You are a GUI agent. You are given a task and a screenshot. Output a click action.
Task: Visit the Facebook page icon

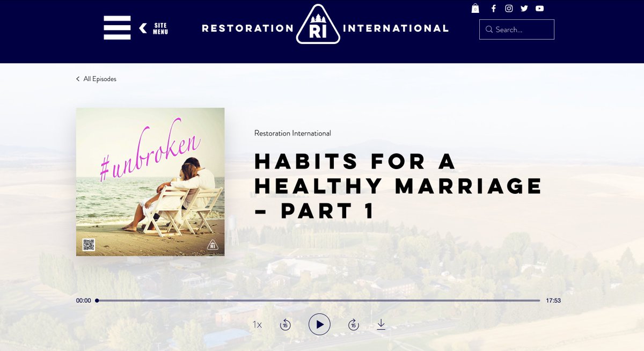(494, 8)
